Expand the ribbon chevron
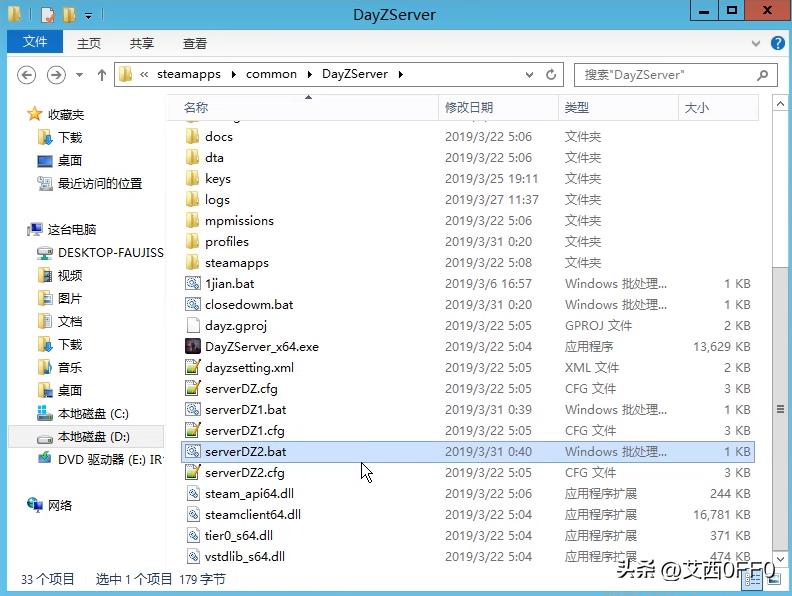This screenshot has height=596, width=792. pos(756,43)
